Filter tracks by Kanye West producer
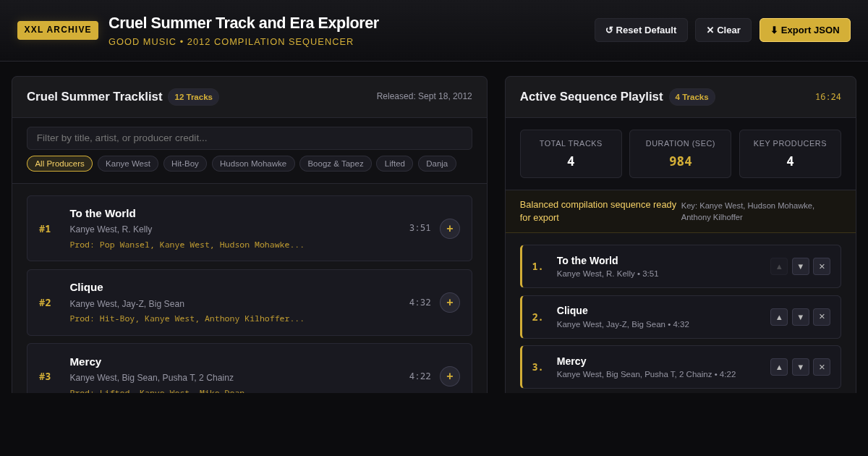 pyautogui.click(x=128, y=164)
